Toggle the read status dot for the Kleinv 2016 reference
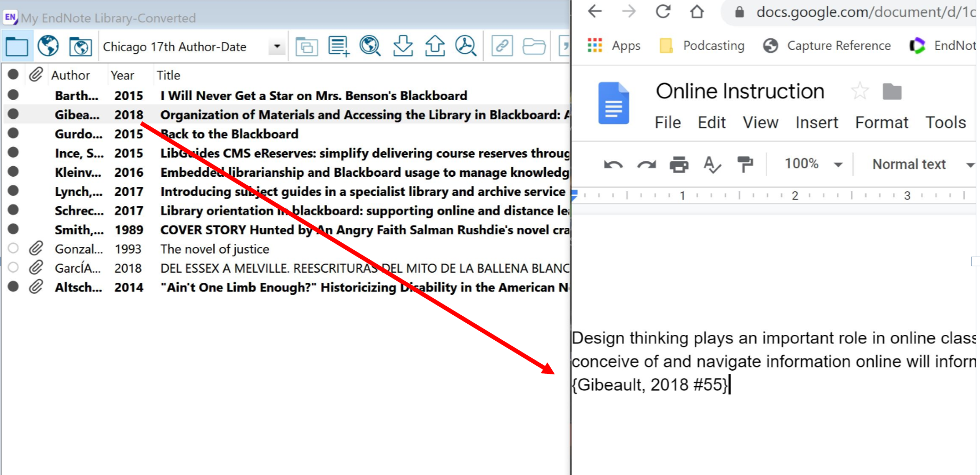Screen dimensions: 980x475 tap(13, 171)
